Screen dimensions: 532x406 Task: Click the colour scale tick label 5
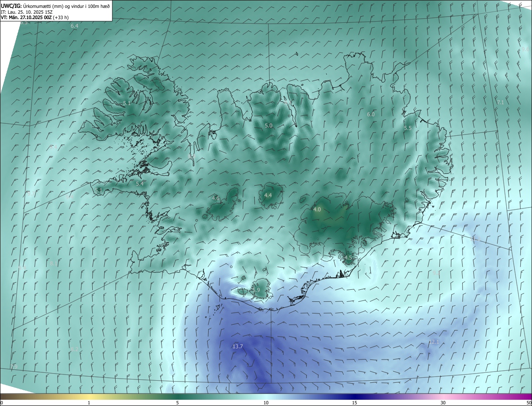pyautogui.click(x=177, y=403)
